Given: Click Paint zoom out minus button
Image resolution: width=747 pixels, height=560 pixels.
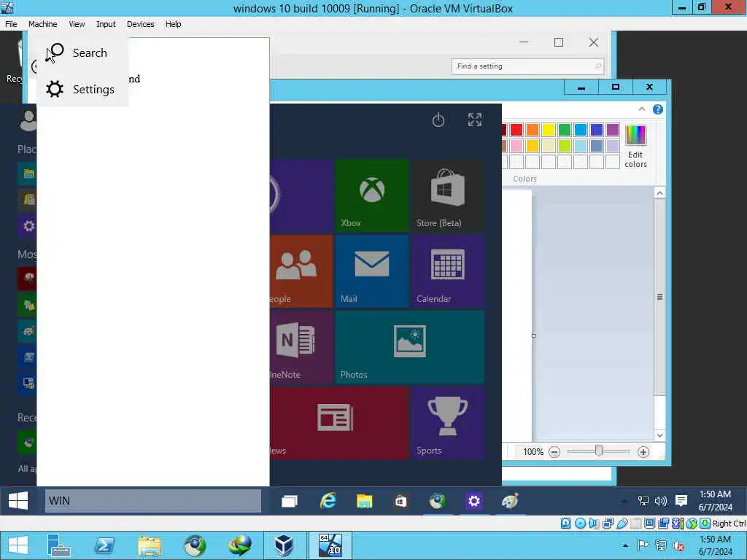Looking at the screenshot, I should 554,452.
